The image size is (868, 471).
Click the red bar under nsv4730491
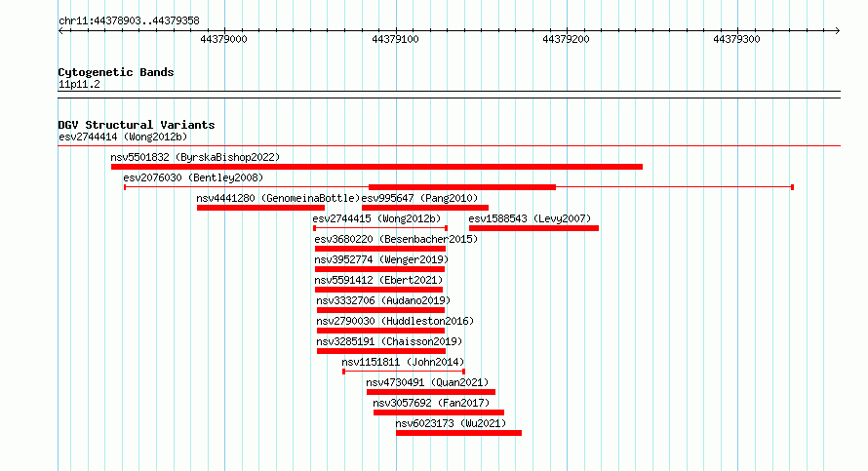click(x=431, y=392)
